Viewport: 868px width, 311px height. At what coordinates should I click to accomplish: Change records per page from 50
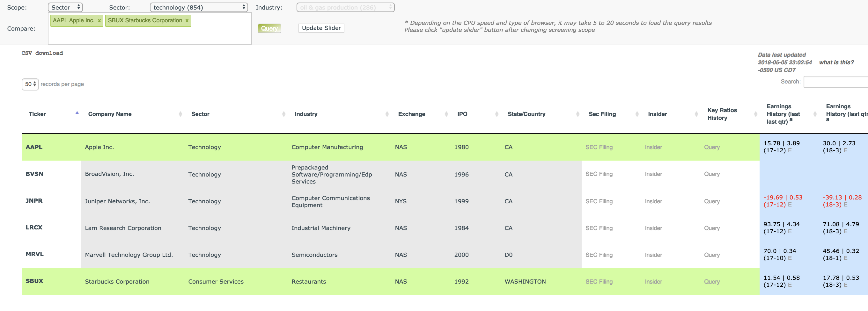(30, 84)
